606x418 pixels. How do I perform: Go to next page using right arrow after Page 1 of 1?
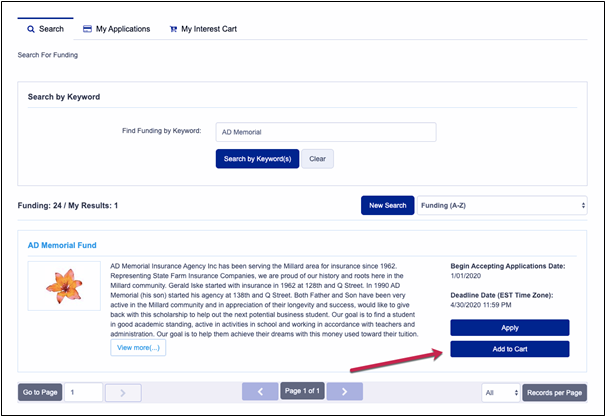tap(346, 392)
